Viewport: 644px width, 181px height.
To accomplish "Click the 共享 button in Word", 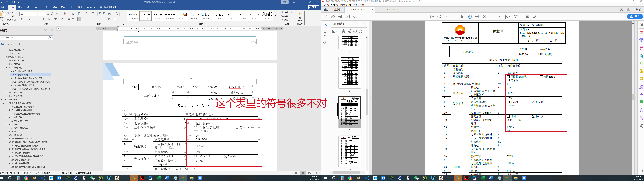I will point(314,7).
